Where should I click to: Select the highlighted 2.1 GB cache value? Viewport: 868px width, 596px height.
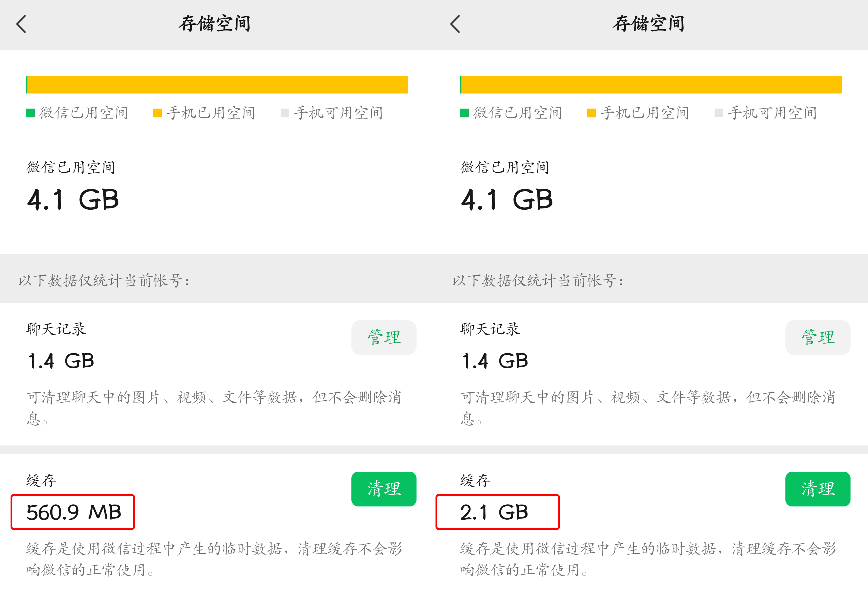coord(497,512)
